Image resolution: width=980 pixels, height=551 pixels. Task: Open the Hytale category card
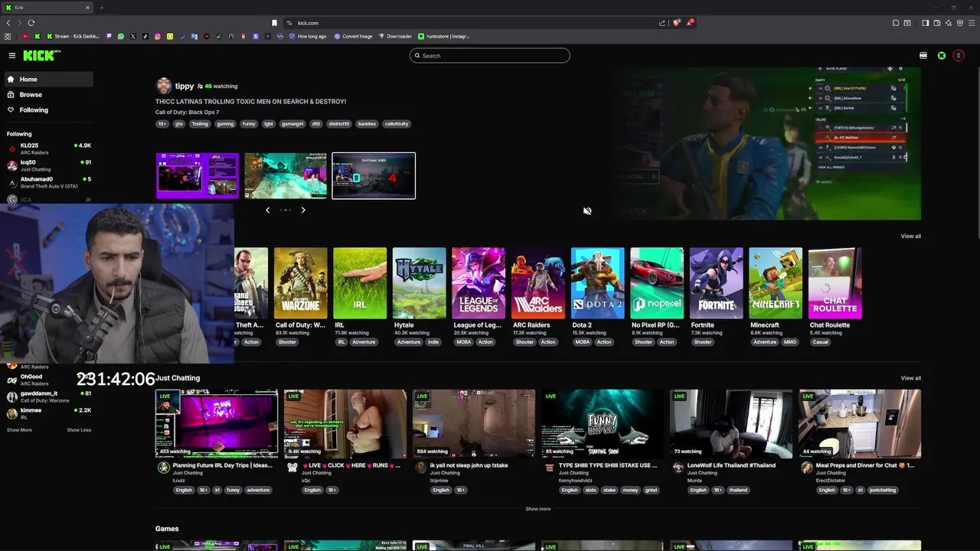[x=419, y=283]
